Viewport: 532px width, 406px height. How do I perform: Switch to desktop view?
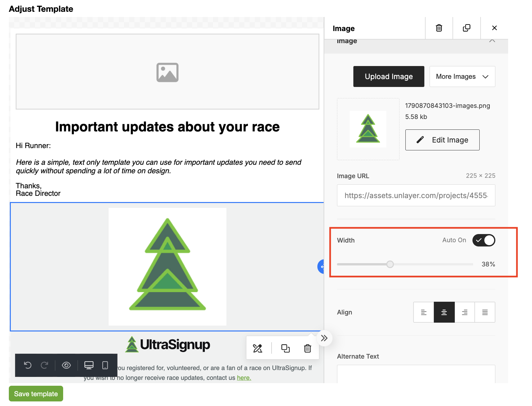(x=89, y=365)
